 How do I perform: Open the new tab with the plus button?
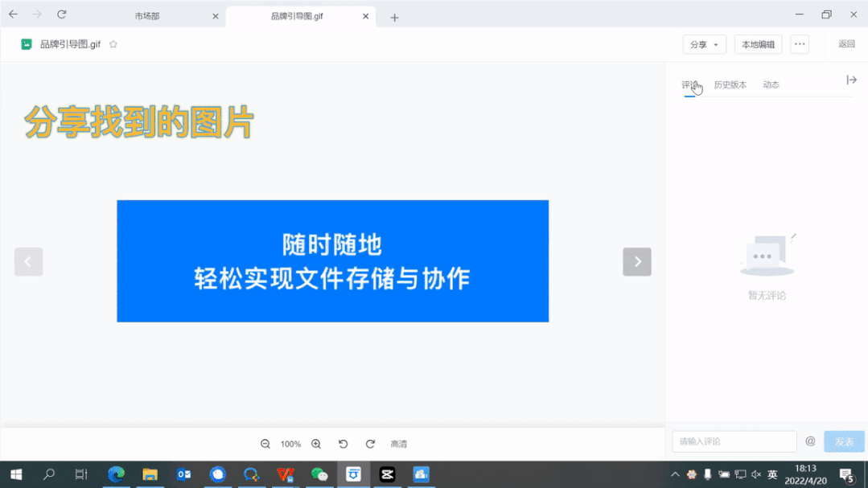394,16
